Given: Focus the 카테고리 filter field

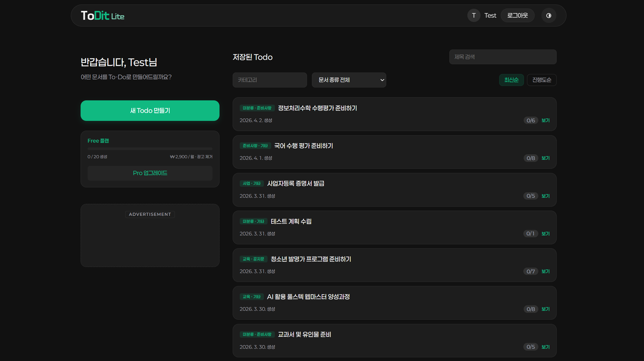Looking at the screenshot, I should 270,80.
